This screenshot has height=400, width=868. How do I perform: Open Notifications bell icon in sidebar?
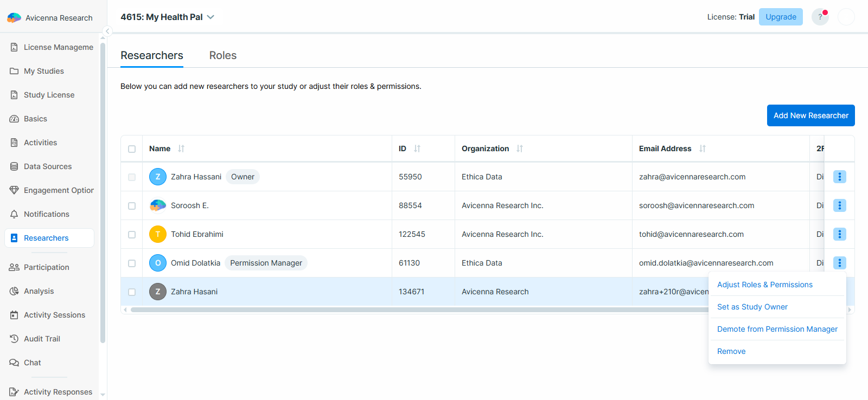(14, 214)
